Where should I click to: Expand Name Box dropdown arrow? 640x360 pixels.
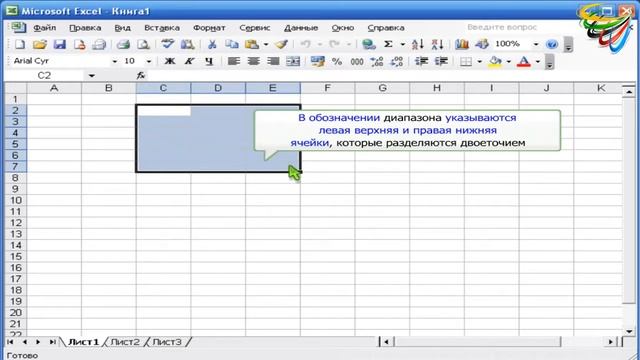click(x=91, y=76)
